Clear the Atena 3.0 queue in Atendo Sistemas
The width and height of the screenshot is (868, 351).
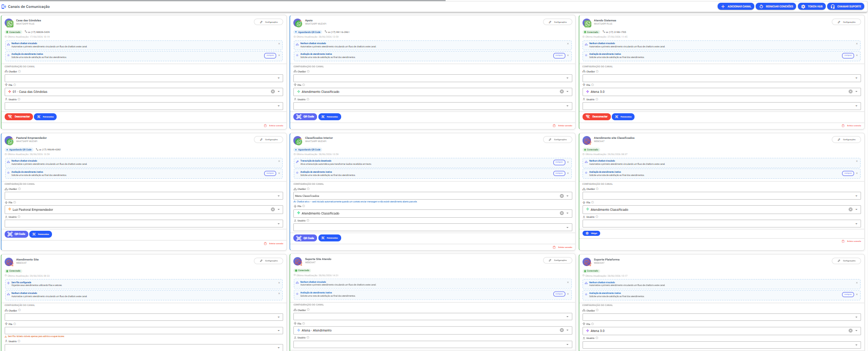850,91
